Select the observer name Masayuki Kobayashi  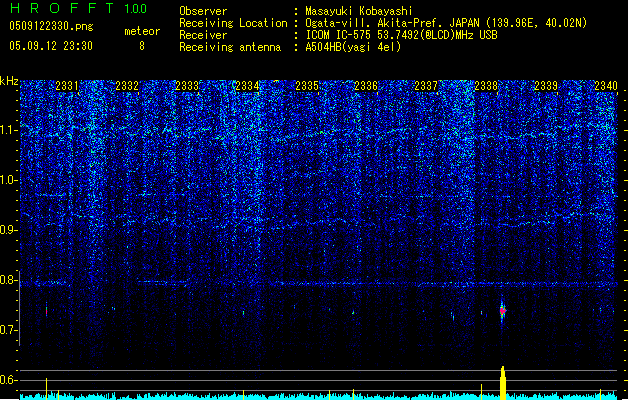[359, 11]
